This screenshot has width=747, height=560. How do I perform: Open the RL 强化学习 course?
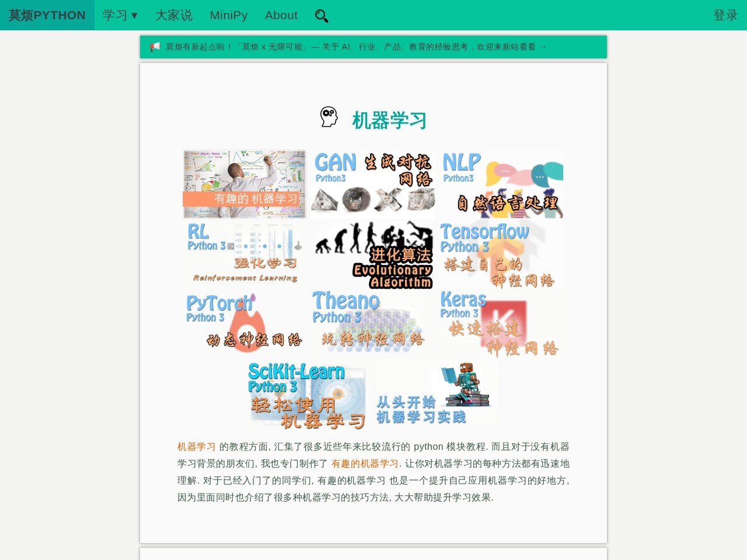(244, 254)
